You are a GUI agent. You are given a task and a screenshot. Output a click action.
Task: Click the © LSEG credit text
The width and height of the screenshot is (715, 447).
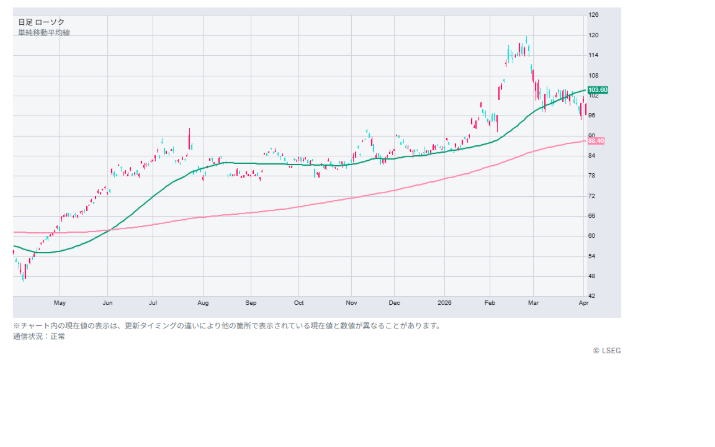click(606, 350)
